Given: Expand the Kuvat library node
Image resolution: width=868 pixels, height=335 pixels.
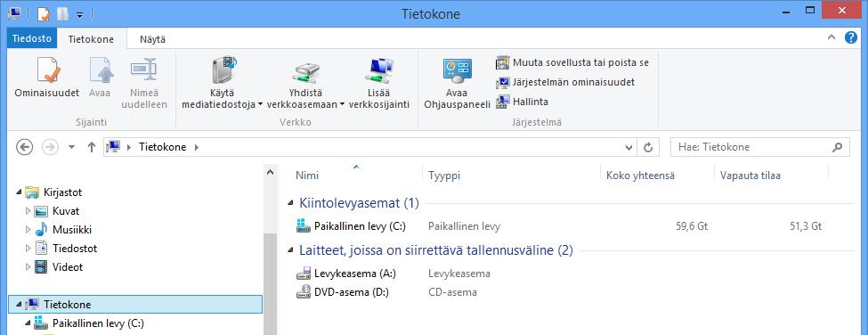Looking at the screenshot, I should (x=28, y=211).
